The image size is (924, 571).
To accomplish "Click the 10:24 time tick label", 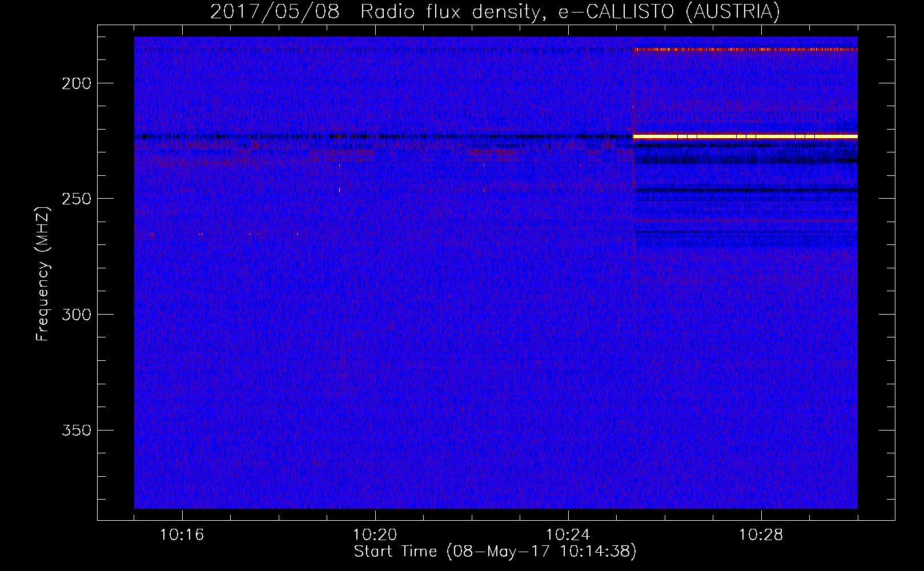I will 568,535.
